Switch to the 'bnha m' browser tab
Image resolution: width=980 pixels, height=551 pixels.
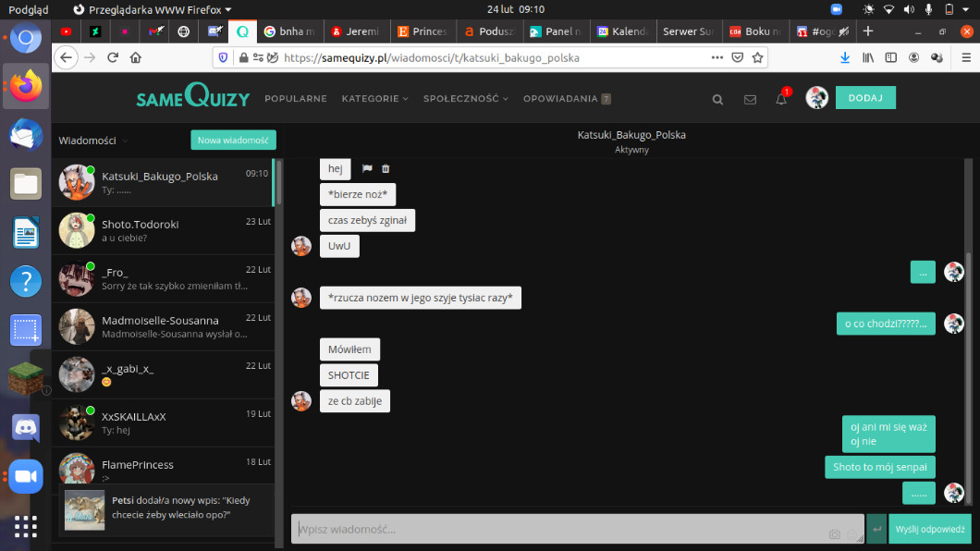tap(288, 31)
